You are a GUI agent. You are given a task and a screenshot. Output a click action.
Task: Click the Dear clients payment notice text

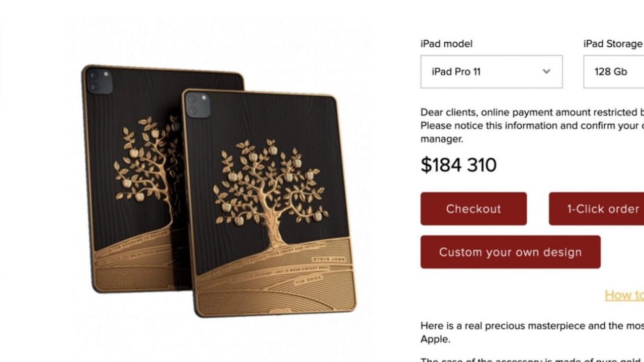tap(532, 126)
